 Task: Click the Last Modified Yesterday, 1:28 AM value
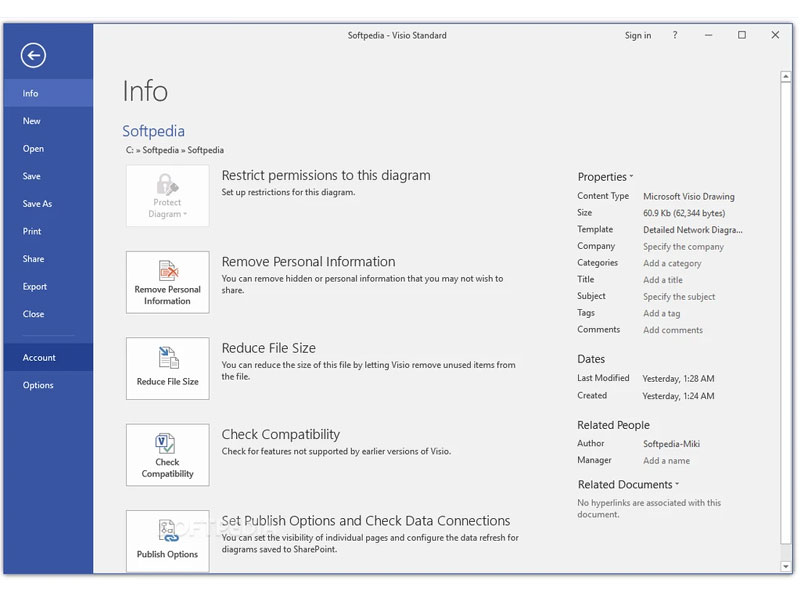coord(678,379)
